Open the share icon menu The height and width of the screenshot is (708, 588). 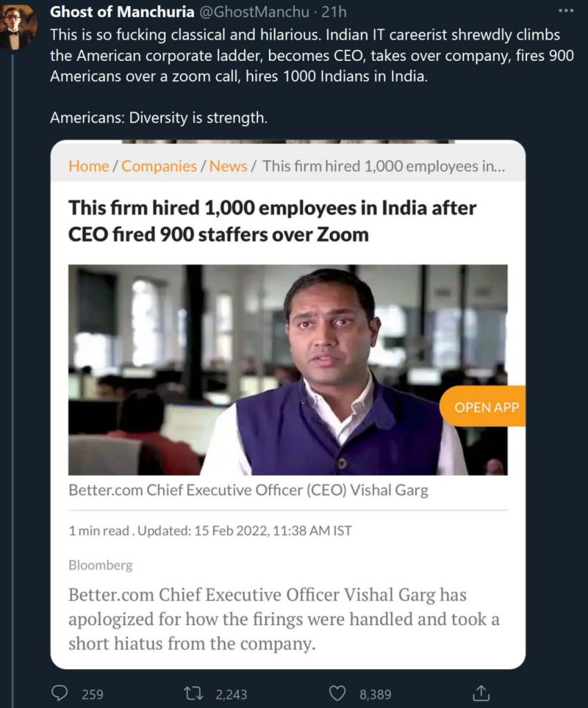(481, 693)
